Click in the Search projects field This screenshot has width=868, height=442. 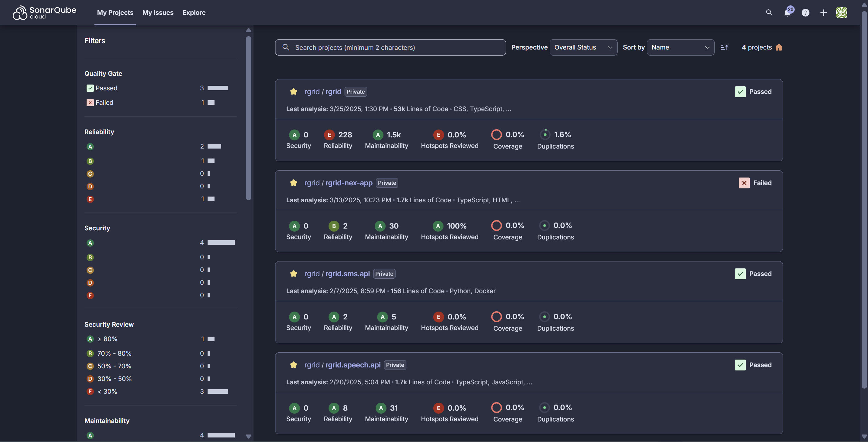390,47
